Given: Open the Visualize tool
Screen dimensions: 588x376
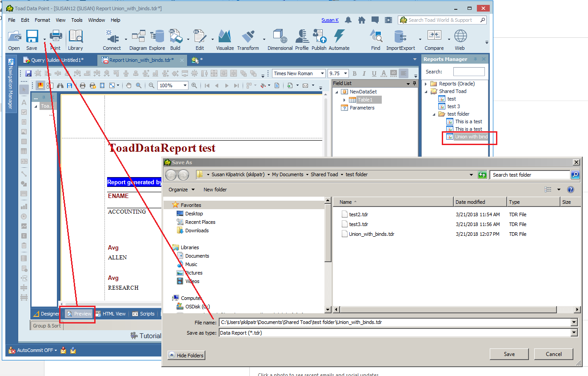Looking at the screenshot, I should 225,40.
